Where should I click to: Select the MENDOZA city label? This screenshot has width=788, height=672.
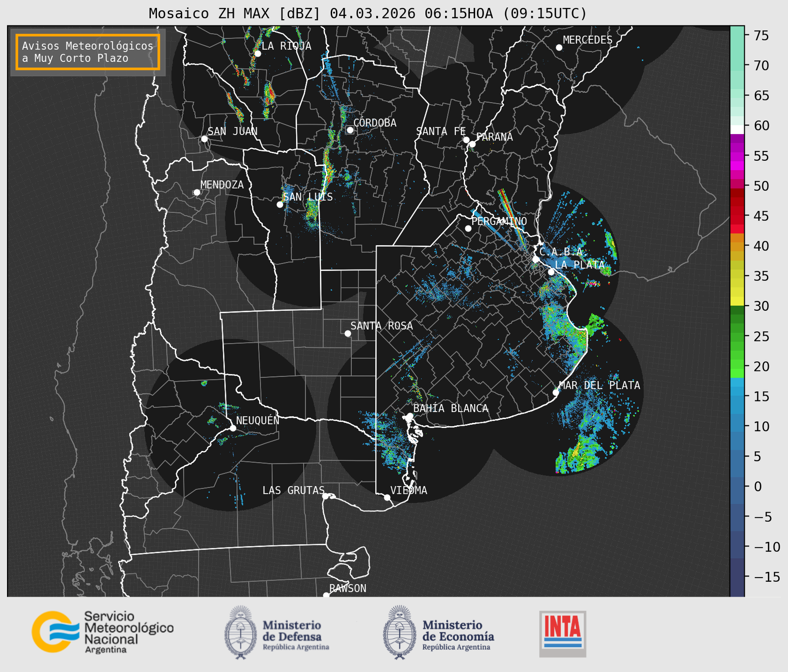[222, 185]
